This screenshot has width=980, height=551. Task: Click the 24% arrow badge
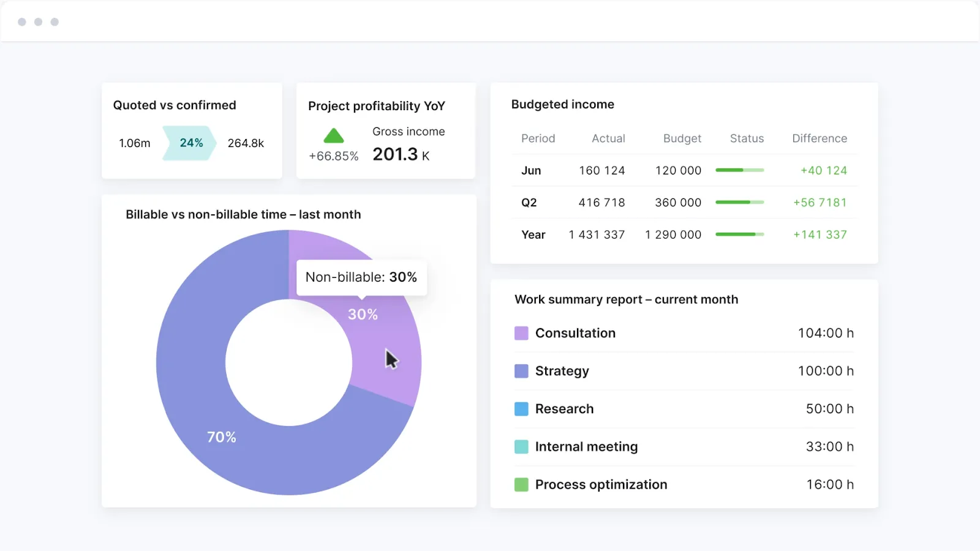pyautogui.click(x=189, y=143)
